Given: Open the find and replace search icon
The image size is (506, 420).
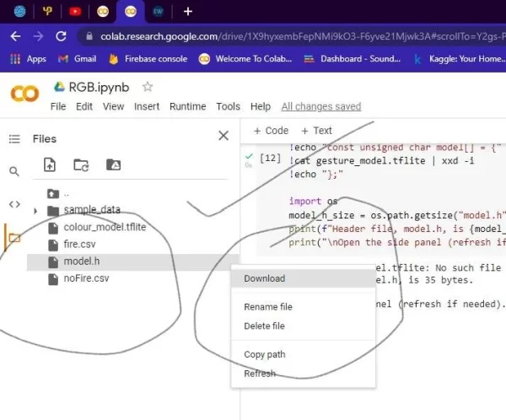Looking at the screenshot, I should [x=14, y=171].
